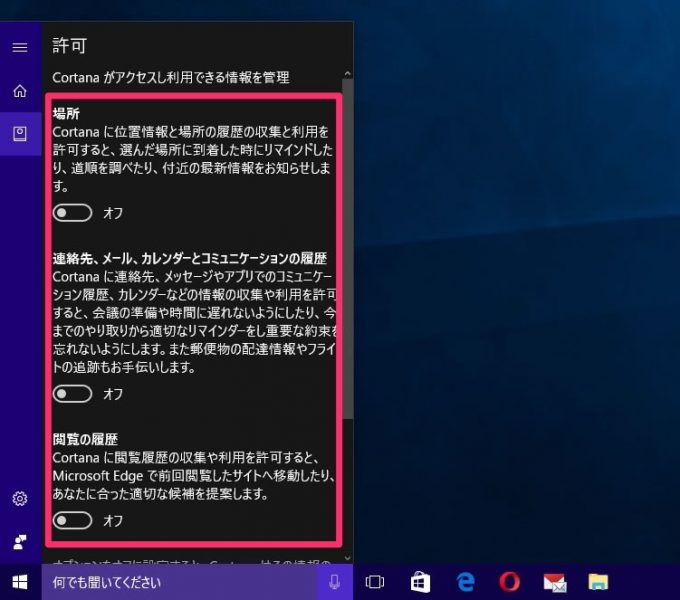This screenshot has height=600, width=680.
Task: Click the 閲覧の履歴 section heading
Action: coord(85,439)
